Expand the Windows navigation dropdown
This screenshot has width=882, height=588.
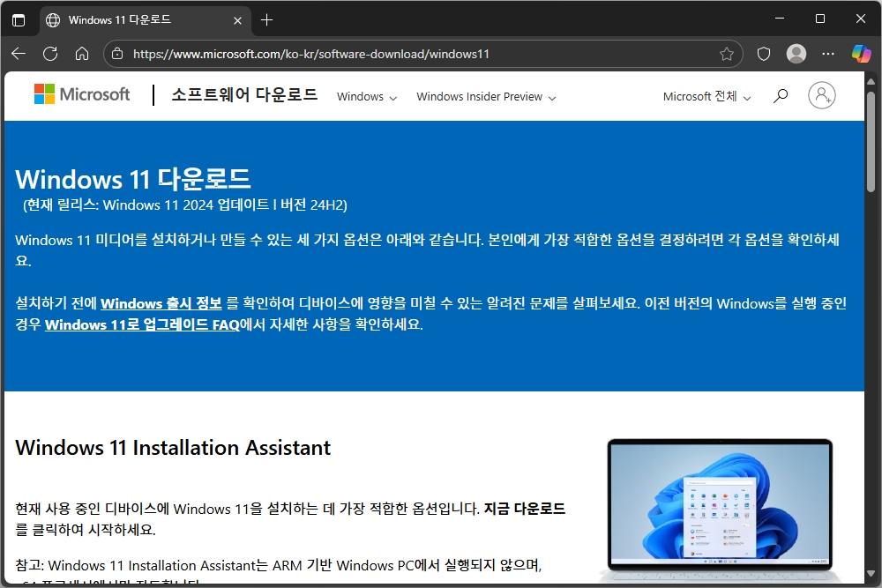[x=367, y=97]
